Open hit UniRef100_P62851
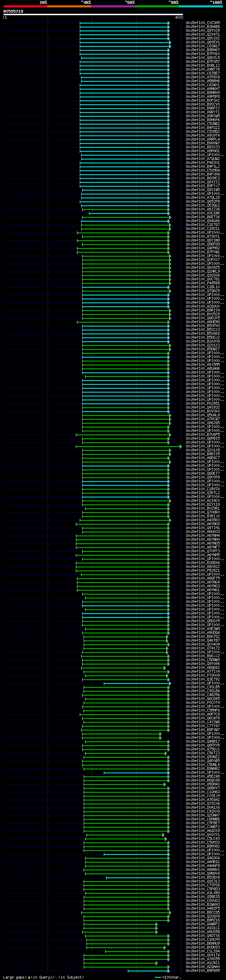226x980 pixels. [203, 403]
